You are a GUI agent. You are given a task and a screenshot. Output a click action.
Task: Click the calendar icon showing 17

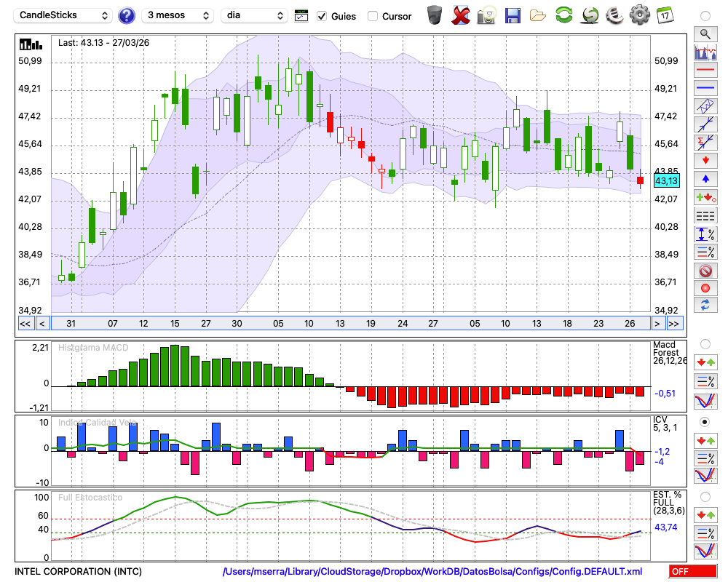[x=664, y=15]
